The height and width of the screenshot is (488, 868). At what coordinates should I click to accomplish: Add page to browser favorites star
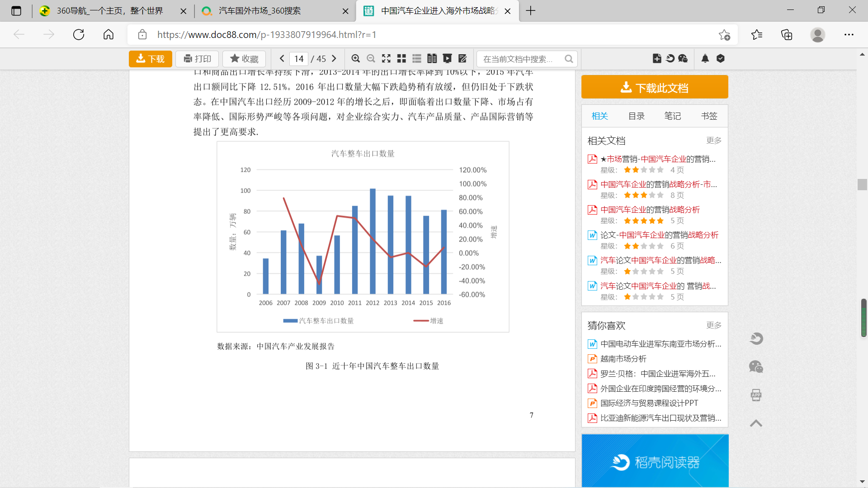(x=724, y=35)
